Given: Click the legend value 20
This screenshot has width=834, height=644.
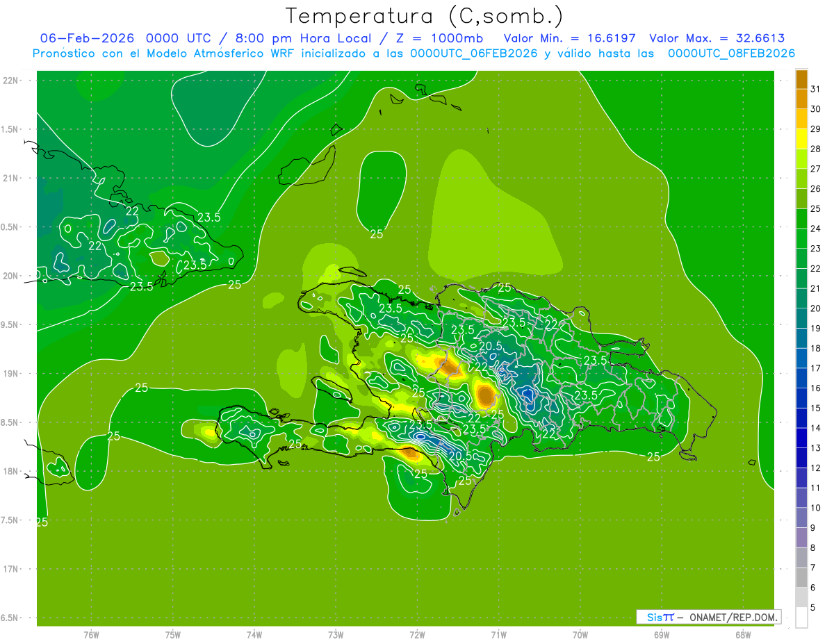Looking at the screenshot, I should point(815,308).
